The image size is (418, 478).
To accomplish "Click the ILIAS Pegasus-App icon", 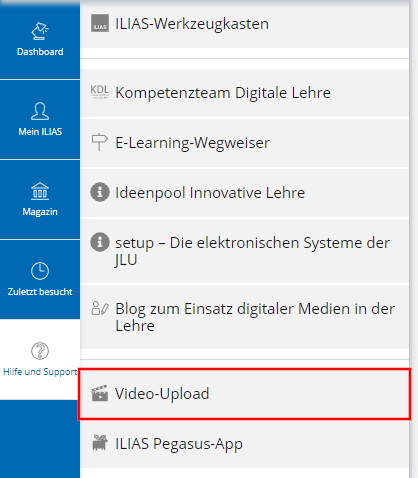I will point(100,443).
